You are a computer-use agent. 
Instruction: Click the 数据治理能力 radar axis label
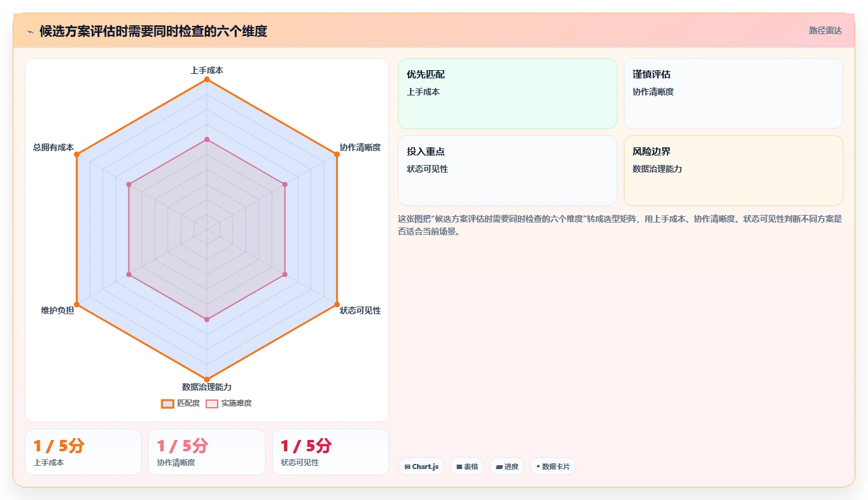(207, 387)
